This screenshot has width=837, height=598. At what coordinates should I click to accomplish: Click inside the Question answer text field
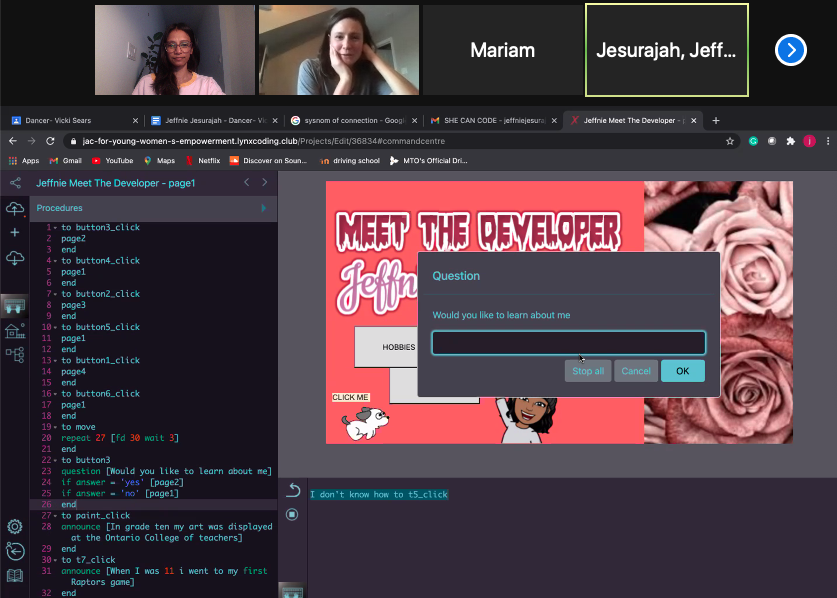point(568,342)
